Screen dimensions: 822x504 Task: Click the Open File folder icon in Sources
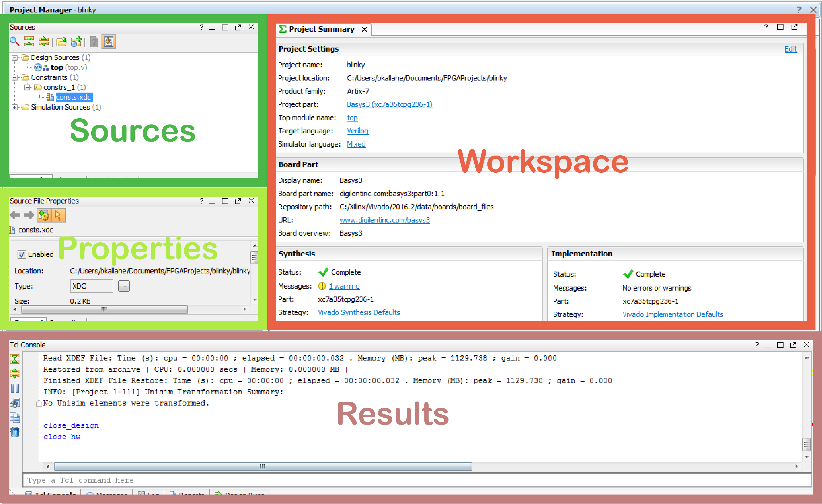click(x=61, y=42)
